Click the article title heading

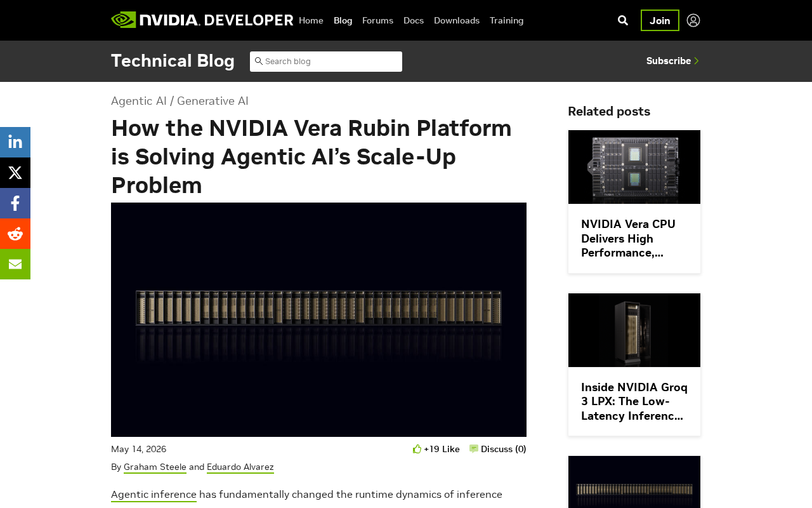click(311, 157)
